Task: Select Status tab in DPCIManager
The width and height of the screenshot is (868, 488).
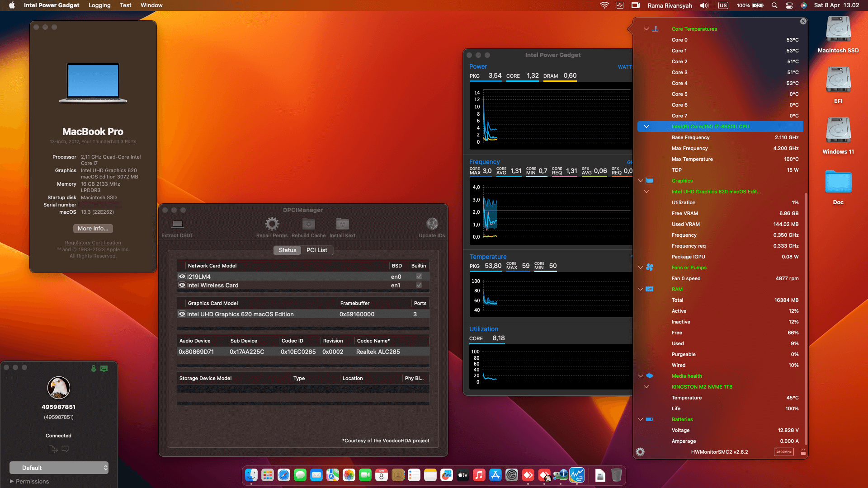Action: (x=288, y=250)
